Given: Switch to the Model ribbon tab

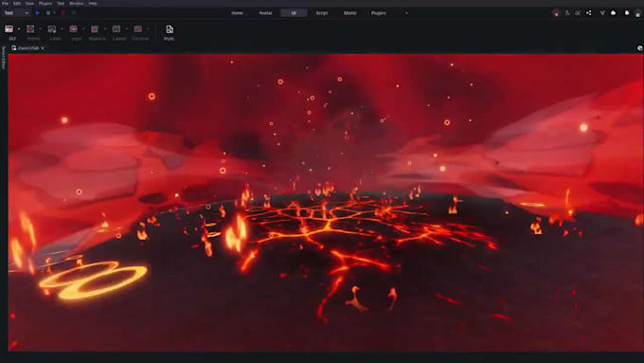Looking at the screenshot, I should pos(349,13).
